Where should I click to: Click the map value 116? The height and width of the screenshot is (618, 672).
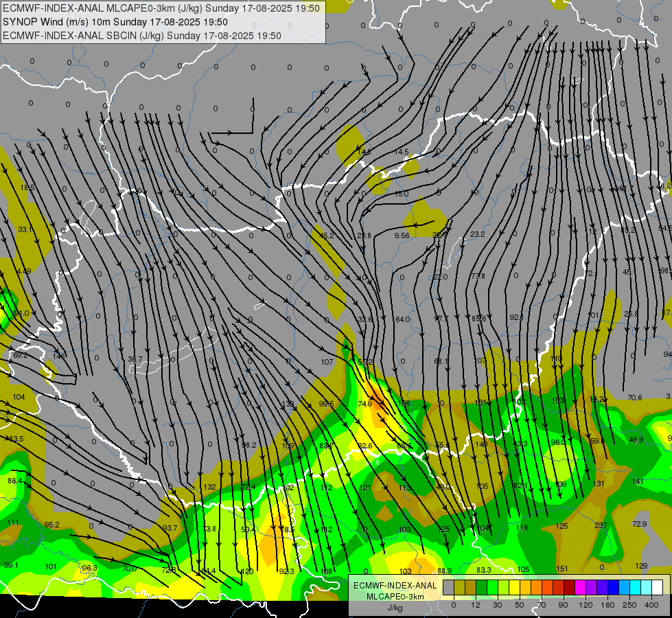[x=522, y=527]
